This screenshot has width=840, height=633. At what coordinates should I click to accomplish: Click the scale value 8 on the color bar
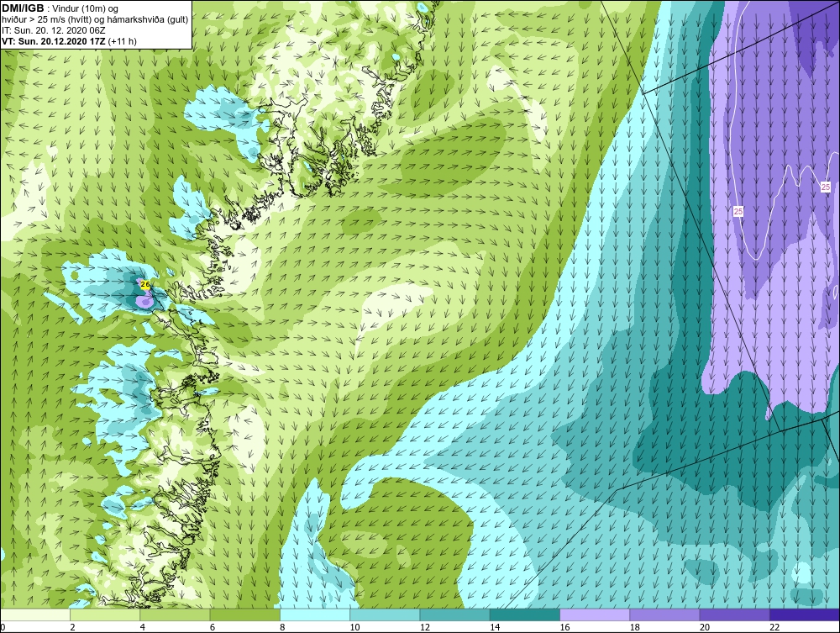[x=282, y=628]
